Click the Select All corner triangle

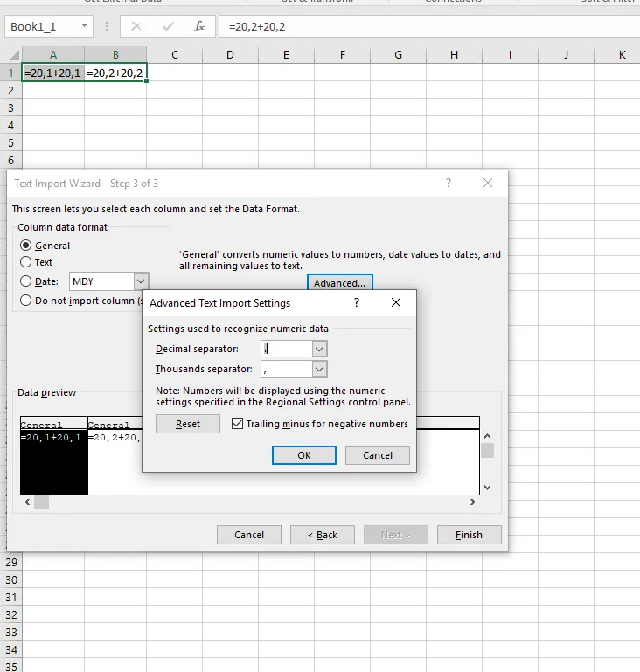pos(15,55)
